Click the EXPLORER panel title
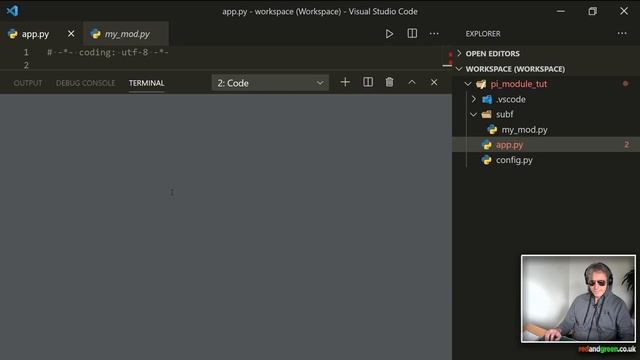Viewport: 640px width, 360px height. (x=483, y=34)
